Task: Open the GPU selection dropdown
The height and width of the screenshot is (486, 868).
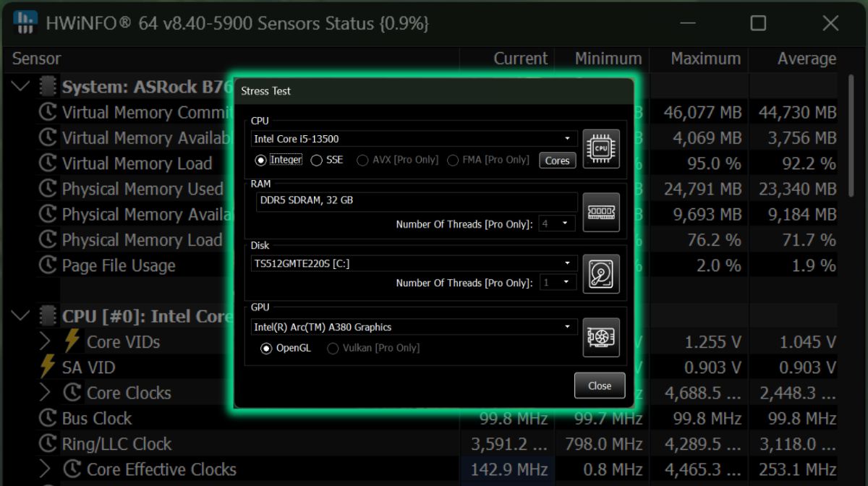Action: point(567,327)
